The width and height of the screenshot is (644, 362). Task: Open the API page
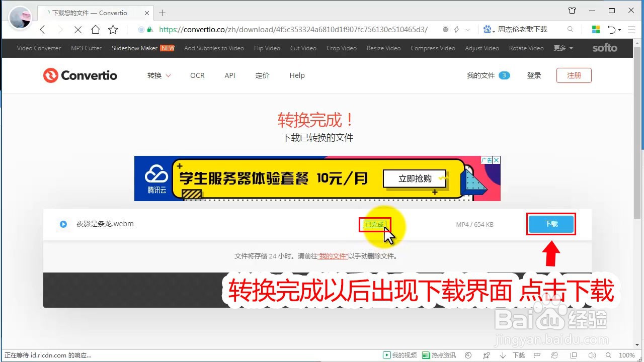[x=230, y=75]
